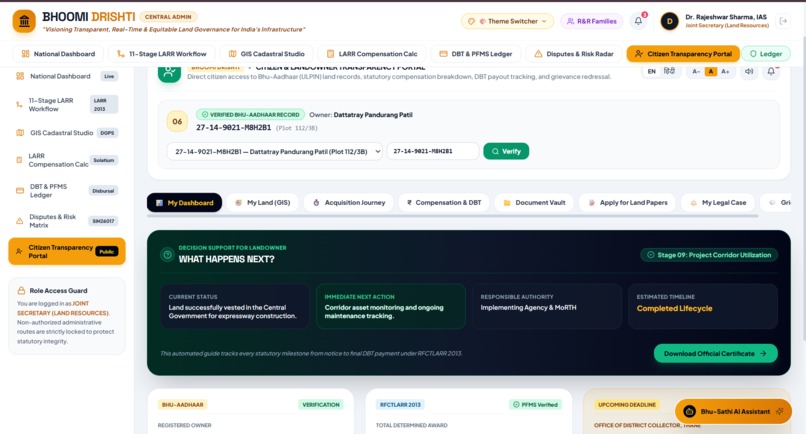Open the green Ledger tab
Viewport: 806px width, 434px height.
(x=765, y=53)
